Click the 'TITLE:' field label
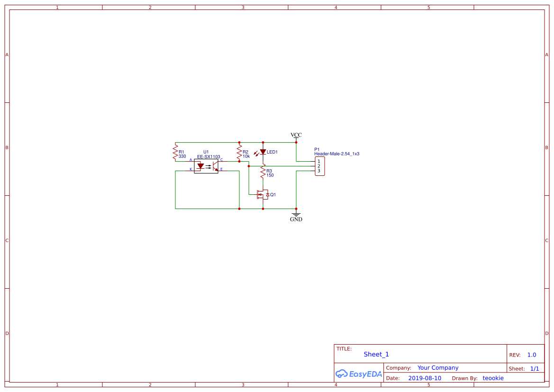The height and width of the screenshot is (392, 554). (x=344, y=349)
